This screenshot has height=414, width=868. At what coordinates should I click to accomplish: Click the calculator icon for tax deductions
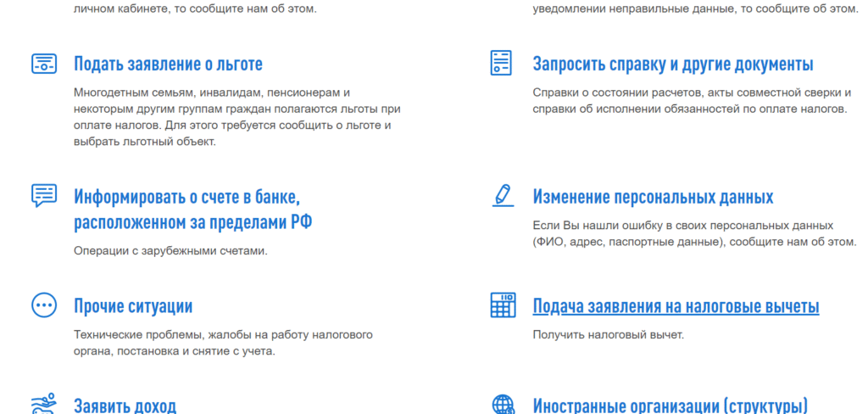[503, 305]
